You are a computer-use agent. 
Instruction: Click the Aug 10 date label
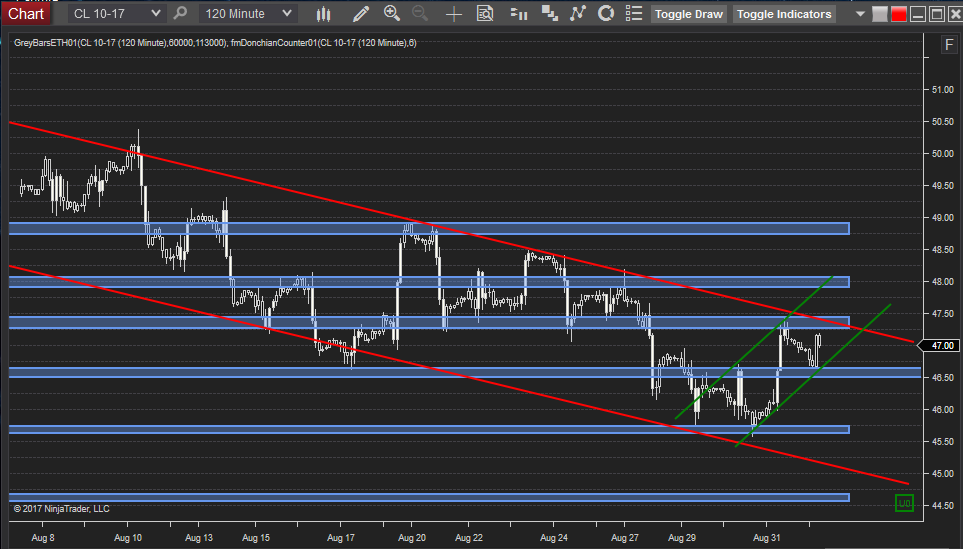click(x=128, y=537)
